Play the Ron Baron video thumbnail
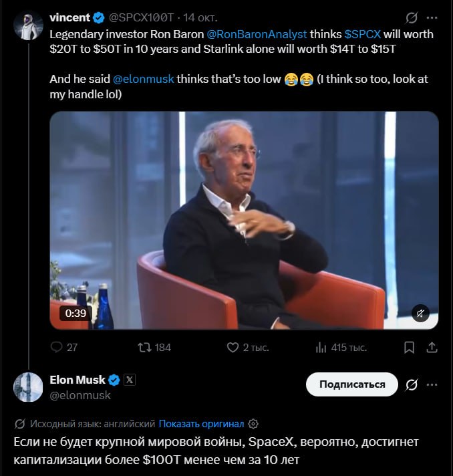 click(244, 220)
